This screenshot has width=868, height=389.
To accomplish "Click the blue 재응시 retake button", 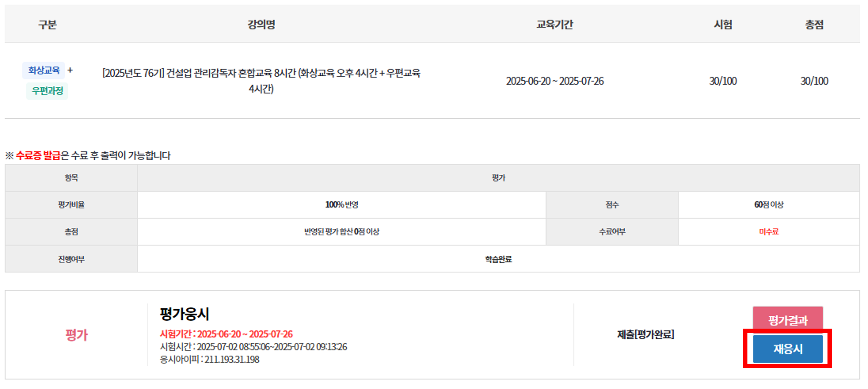I will click(x=788, y=349).
